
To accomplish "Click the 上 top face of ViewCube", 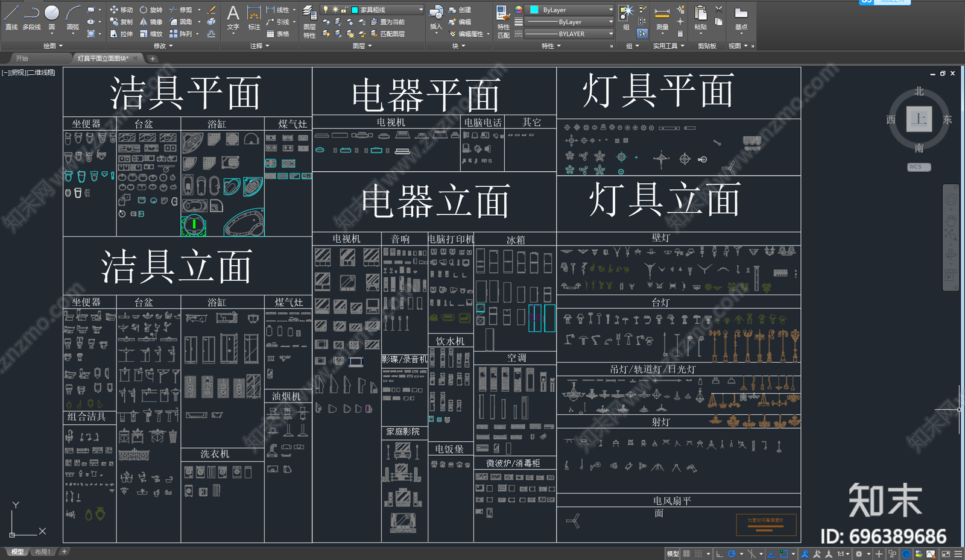I will [x=919, y=119].
